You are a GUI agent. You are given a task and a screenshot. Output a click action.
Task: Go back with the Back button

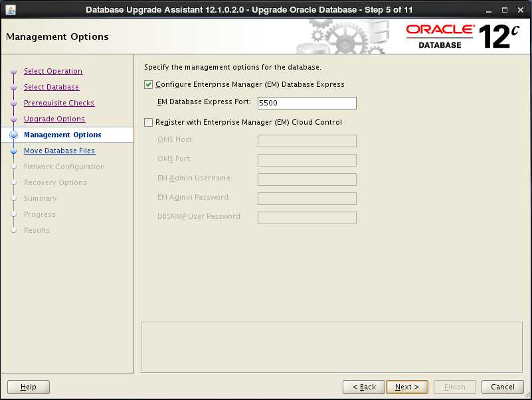pyautogui.click(x=364, y=387)
